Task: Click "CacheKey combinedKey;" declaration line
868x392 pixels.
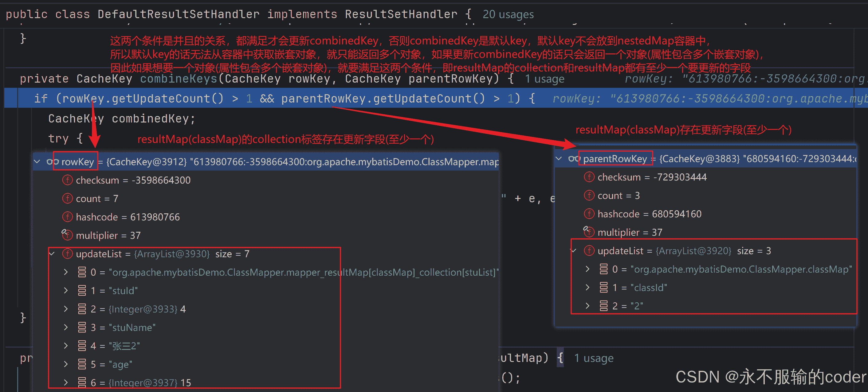Action: pos(122,118)
